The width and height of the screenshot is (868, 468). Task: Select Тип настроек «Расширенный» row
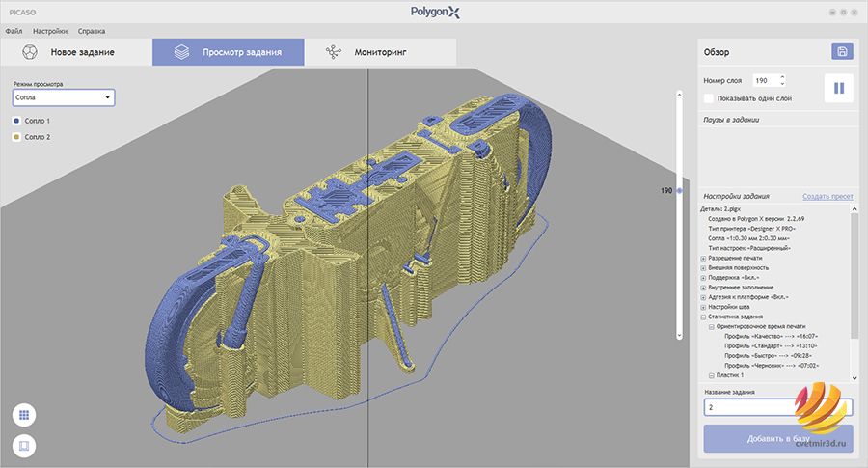click(x=749, y=249)
